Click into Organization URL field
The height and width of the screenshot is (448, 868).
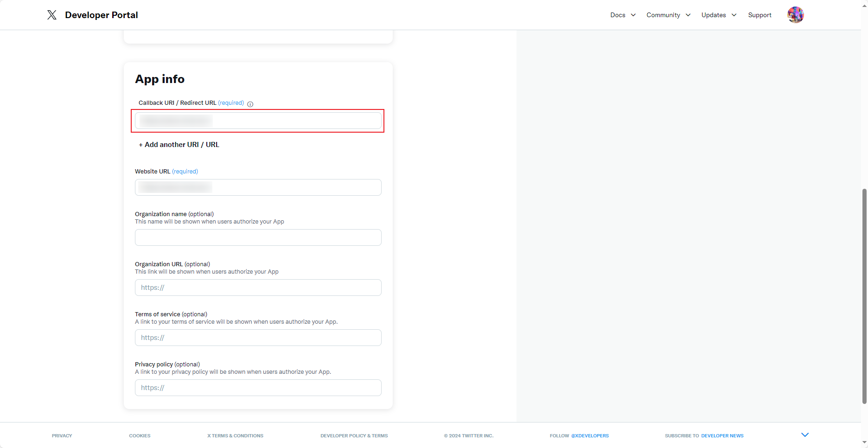pos(258,288)
